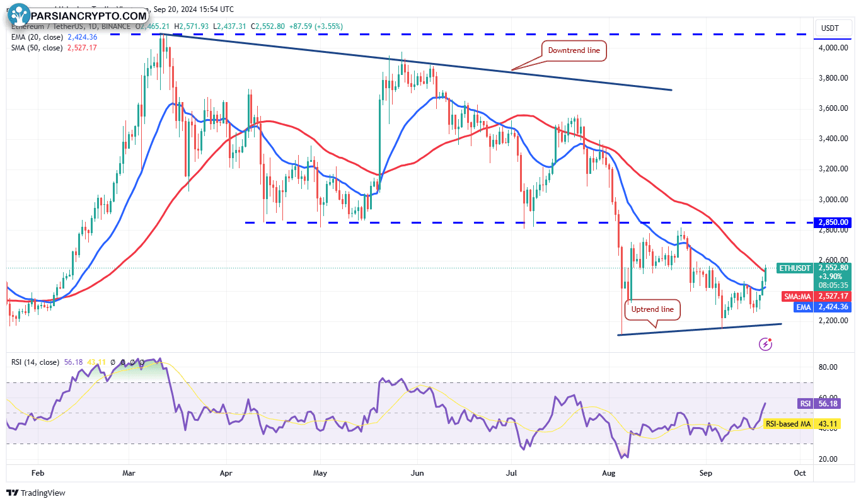The width and height of the screenshot is (861, 504).
Task: Click the 43.11 RSI-based MA axis tag
Action: click(x=829, y=424)
